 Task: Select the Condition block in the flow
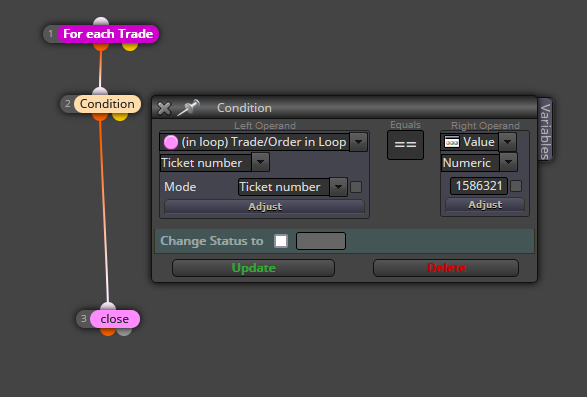tap(107, 104)
